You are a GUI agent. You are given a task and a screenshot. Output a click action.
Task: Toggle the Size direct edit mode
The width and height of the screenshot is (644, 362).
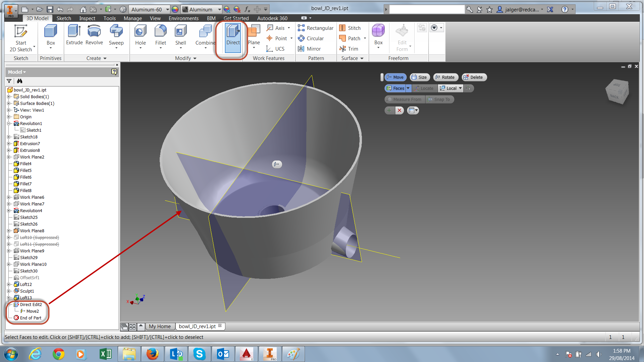pos(420,77)
